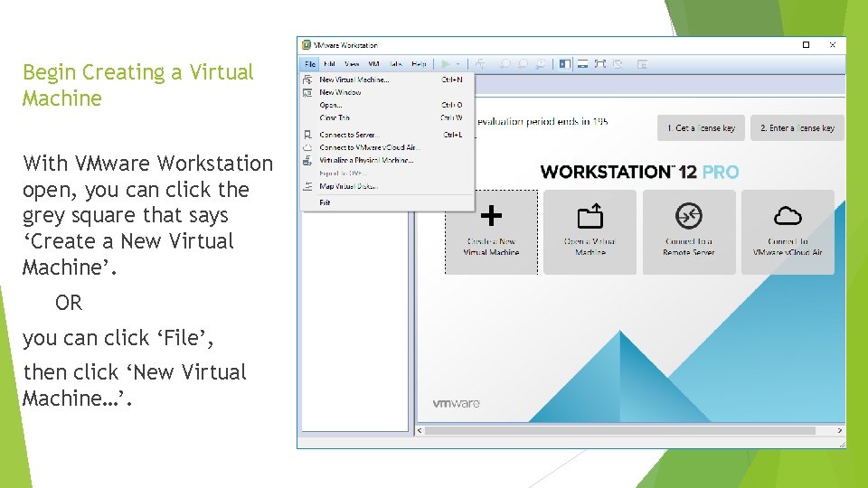Click the Unity mode toolbar icon
Screen dimensions: 868x488
coord(618,64)
